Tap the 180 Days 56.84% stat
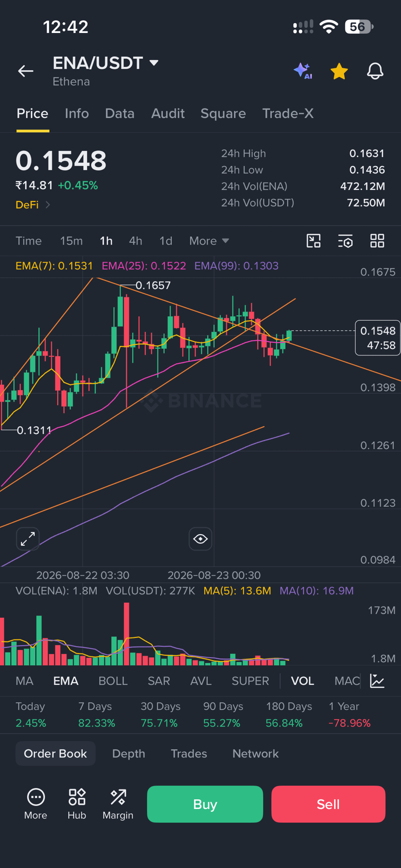 coord(289,715)
